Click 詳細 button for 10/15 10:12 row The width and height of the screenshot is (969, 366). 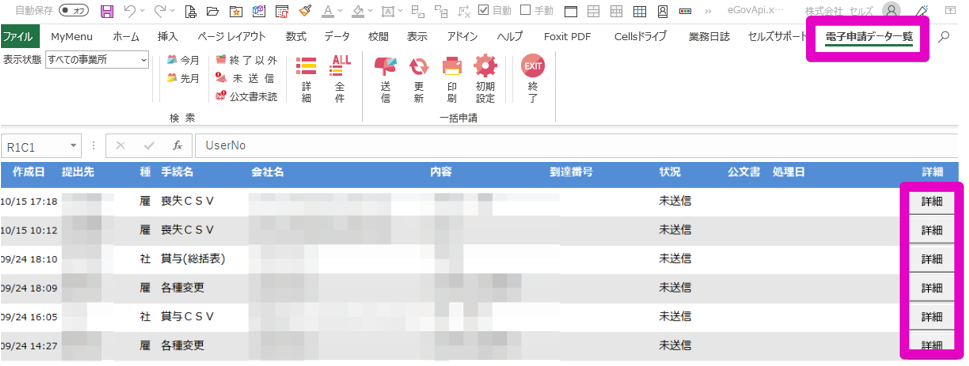click(931, 230)
